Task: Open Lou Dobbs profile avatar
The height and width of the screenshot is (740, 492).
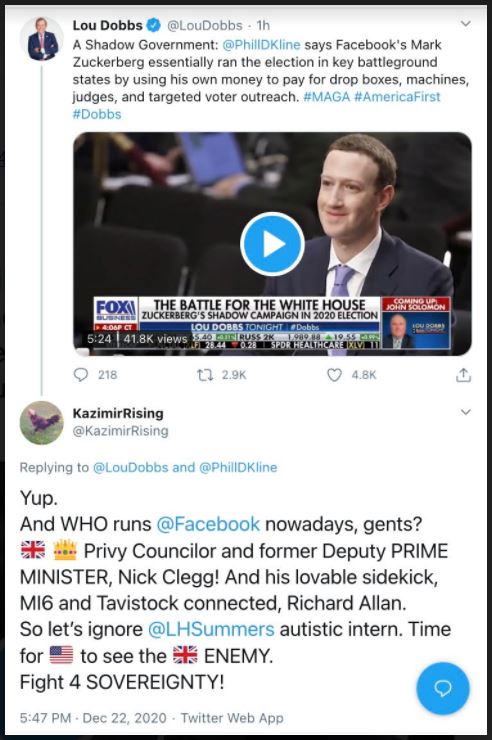Action: tap(42, 39)
